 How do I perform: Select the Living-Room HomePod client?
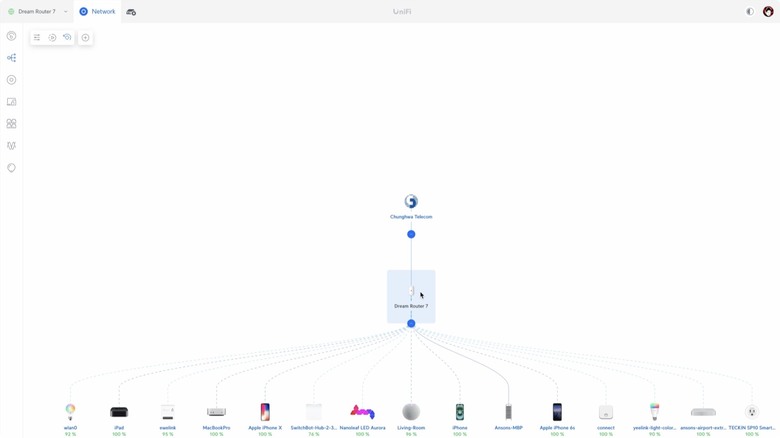[411, 412]
